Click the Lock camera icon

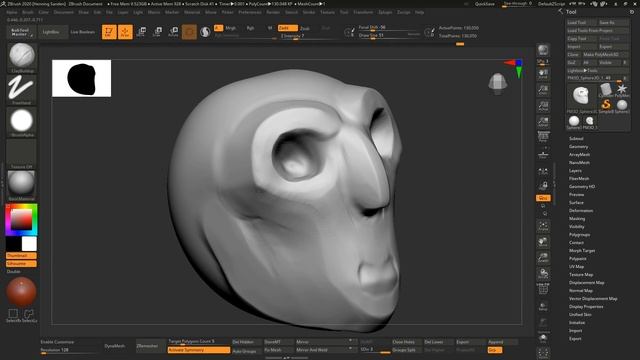(x=543, y=186)
